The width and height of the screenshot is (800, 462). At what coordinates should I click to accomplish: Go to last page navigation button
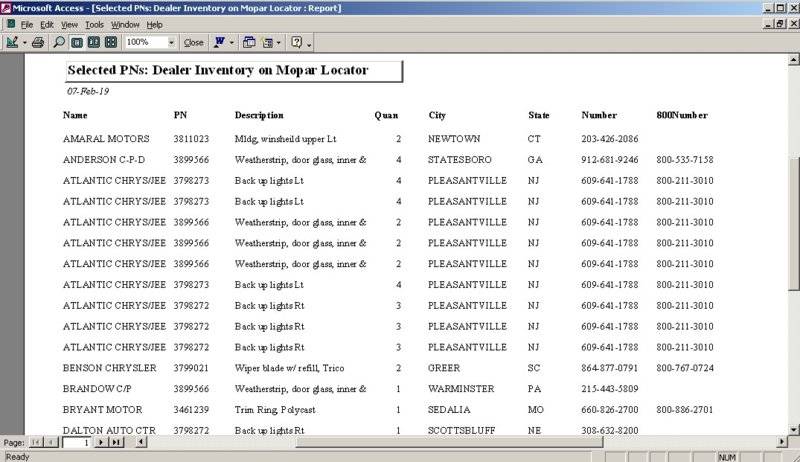(x=116, y=442)
